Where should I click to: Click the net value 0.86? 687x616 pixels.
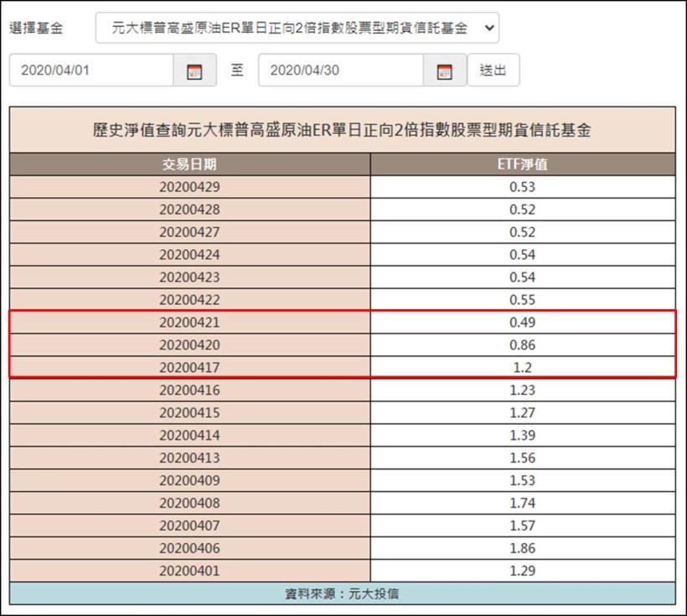pyautogui.click(x=523, y=345)
